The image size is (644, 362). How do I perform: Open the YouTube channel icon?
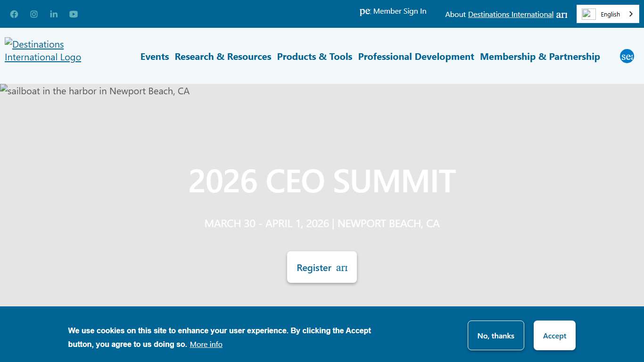(x=74, y=14)
